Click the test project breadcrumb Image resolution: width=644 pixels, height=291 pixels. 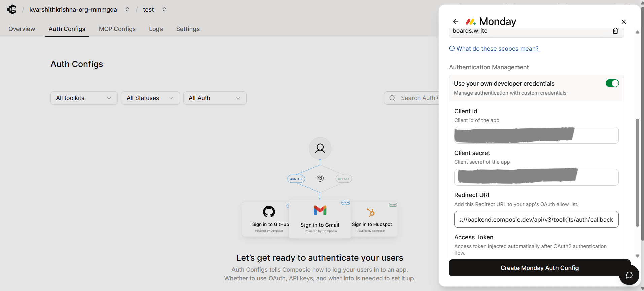148,10
